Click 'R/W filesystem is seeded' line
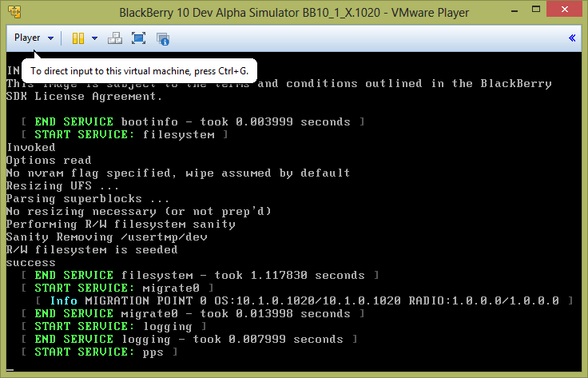This screenshot has width=588, height=378. coord(92,250)
